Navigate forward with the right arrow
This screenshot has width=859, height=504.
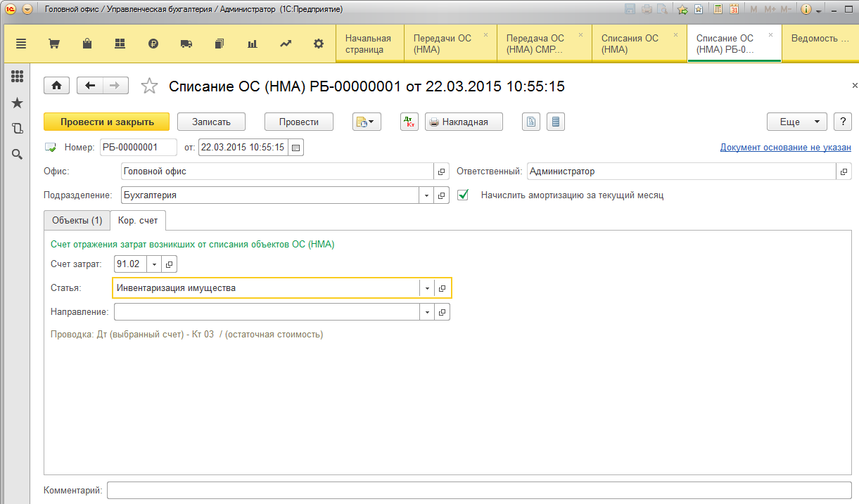pyautogui.click(x=115, y=86)
